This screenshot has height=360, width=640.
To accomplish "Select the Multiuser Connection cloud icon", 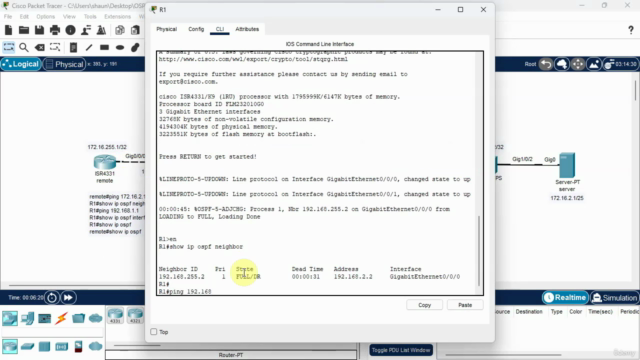I will pos(96,318).
